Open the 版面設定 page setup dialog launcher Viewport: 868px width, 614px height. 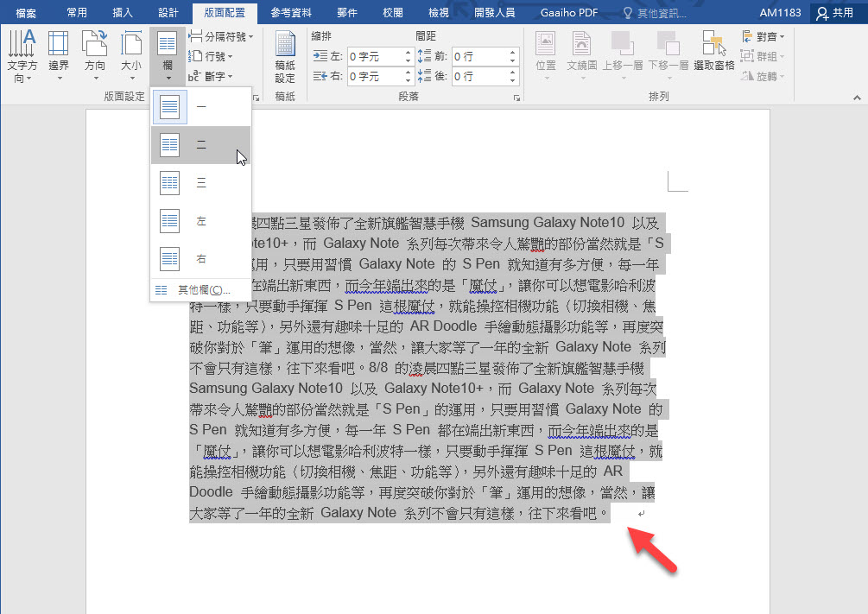click(256, 98)
